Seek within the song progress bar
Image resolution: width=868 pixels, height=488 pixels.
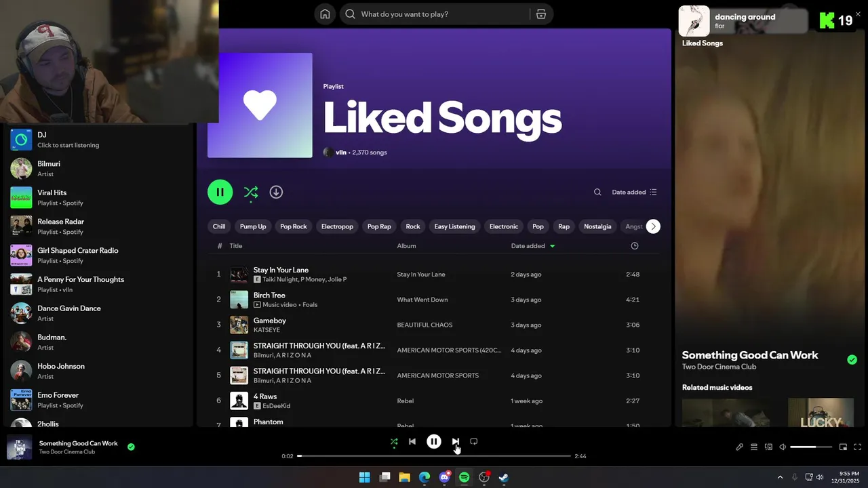coord(434,456)
